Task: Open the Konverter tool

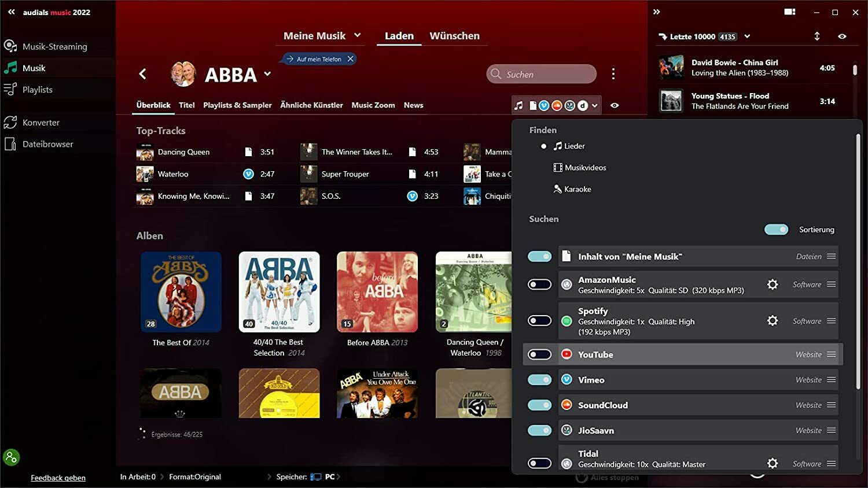Action: click(x=41, y=122)
